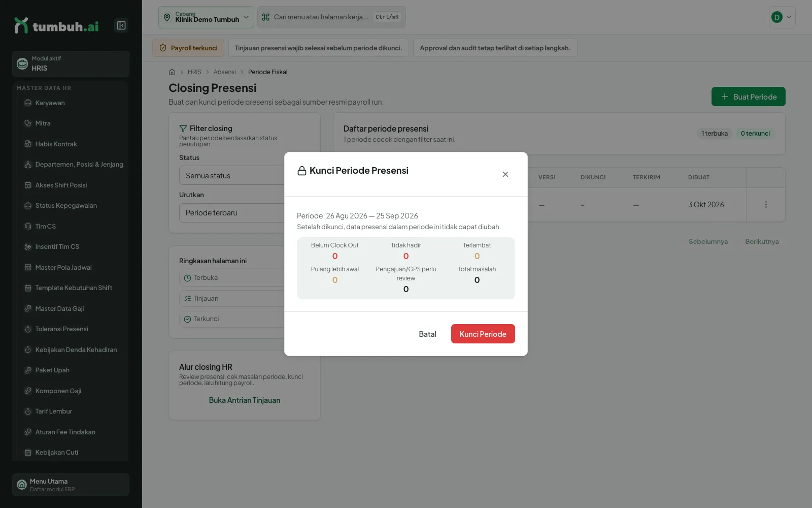The image size is (812, 508).
Task: Click the Sebelumnya pagination button
Action: point(708,241)
